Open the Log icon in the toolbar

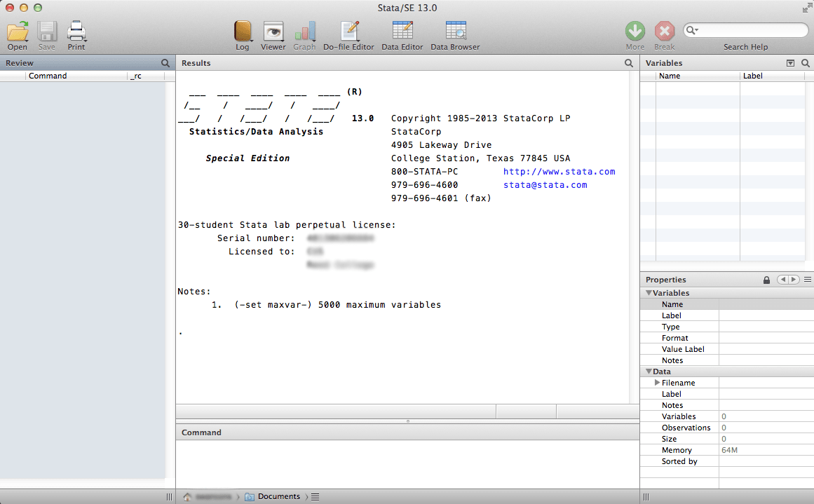[x=242, y=32]
